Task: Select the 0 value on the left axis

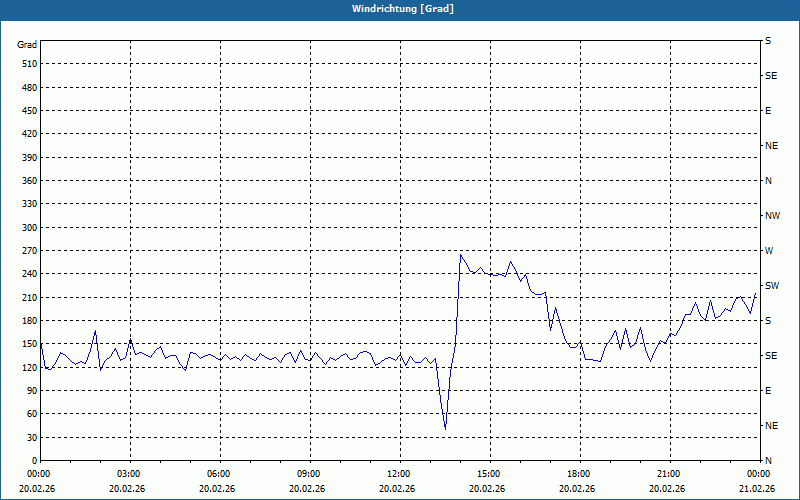Action: pyautogui.click(x=34, y=461)
